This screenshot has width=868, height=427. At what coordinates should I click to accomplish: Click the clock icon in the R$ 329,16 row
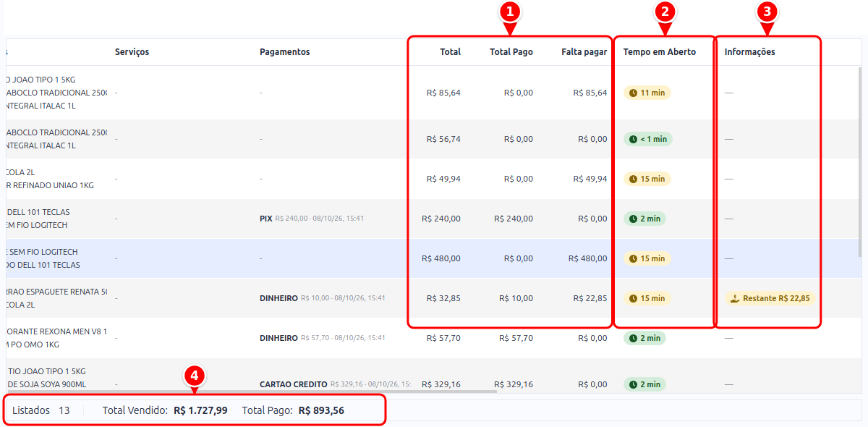(634, 385)
